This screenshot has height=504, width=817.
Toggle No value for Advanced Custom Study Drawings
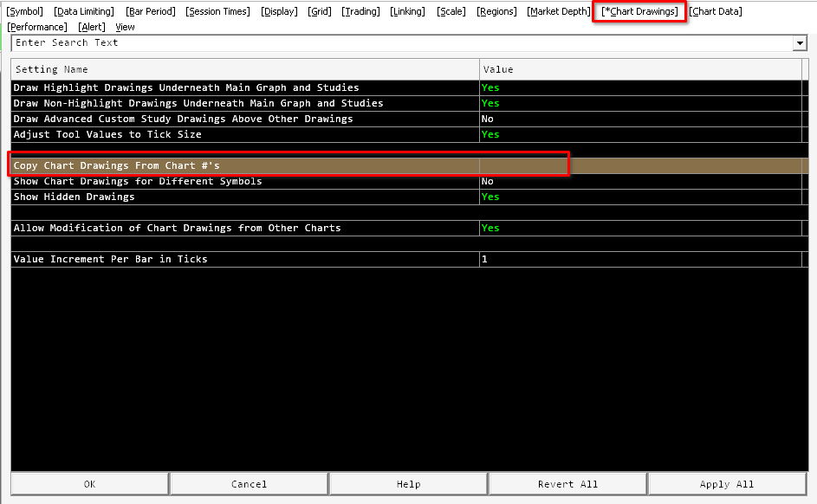[x=640, y=119]
